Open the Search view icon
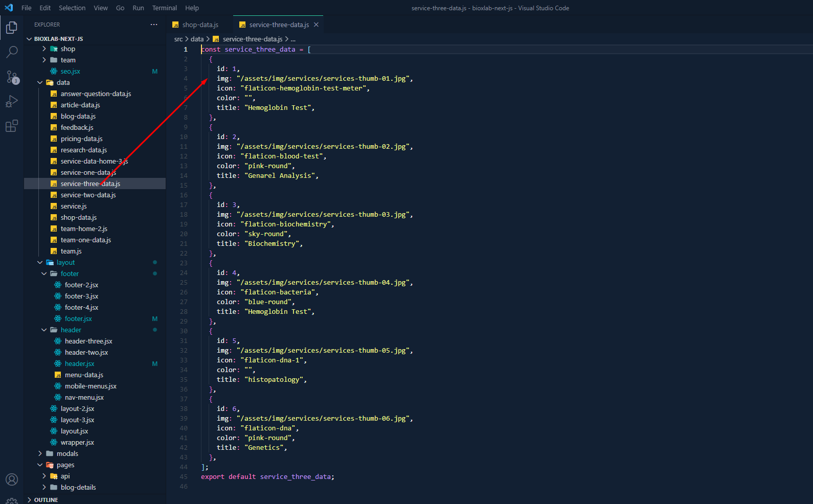The height and width of the screenshot is (504, 813). coord(12,52)
